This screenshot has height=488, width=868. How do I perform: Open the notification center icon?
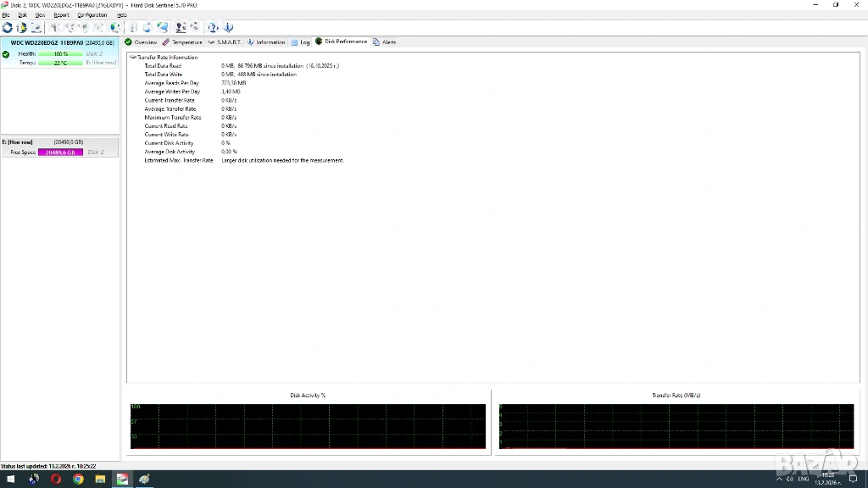[854, 480]
